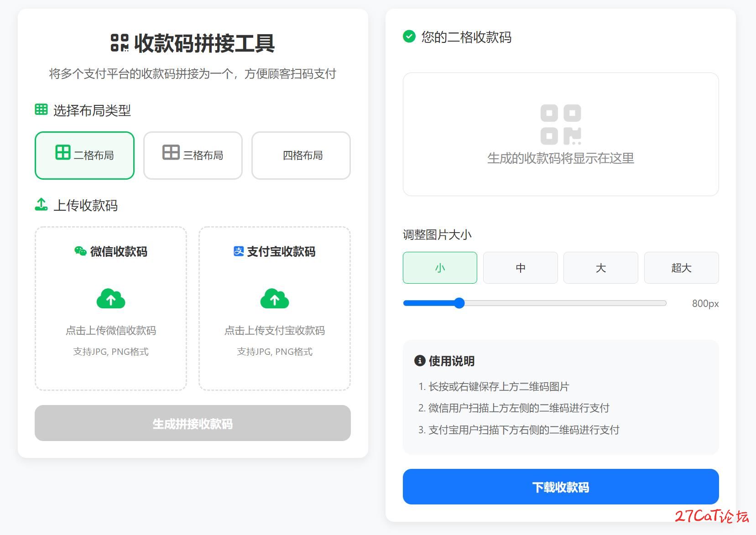Click the green upload icon beside 上传收款码

pos(41,205)
